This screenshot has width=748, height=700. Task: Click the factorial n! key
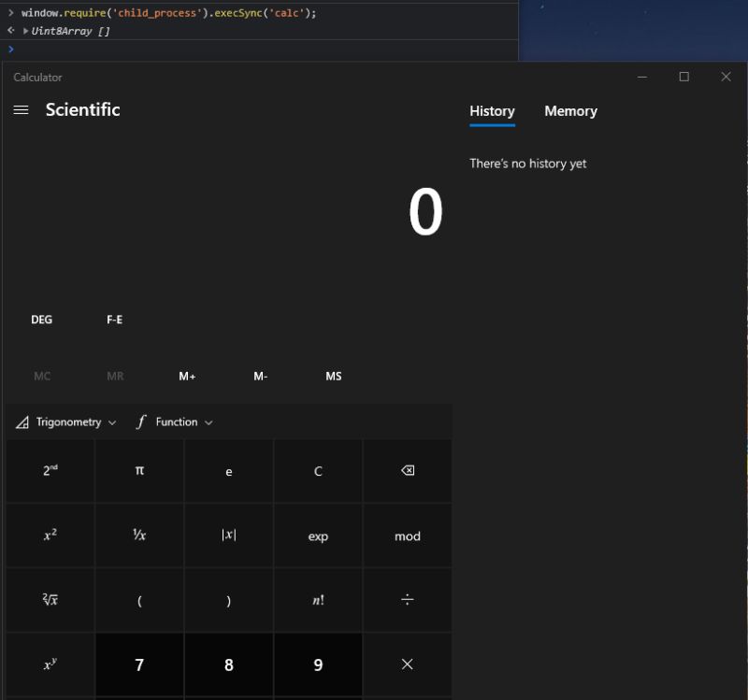[x=318, y=600]
